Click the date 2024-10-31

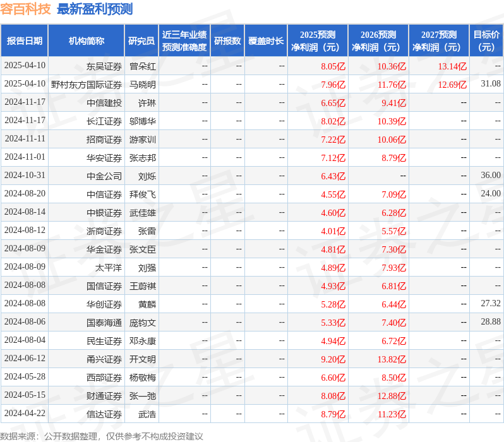(x=25, y=175)
